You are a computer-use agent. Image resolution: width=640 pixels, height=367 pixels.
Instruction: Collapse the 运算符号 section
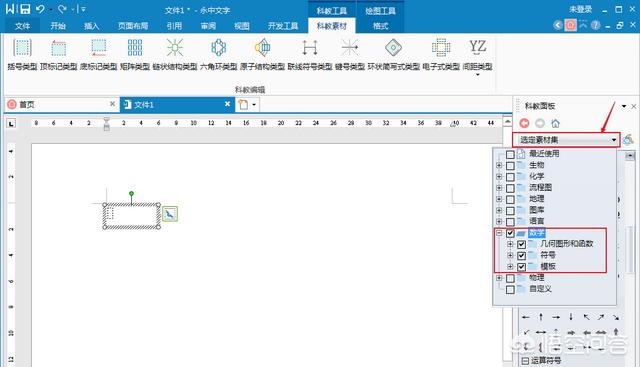pyautogui.click(x=525, y=361)
